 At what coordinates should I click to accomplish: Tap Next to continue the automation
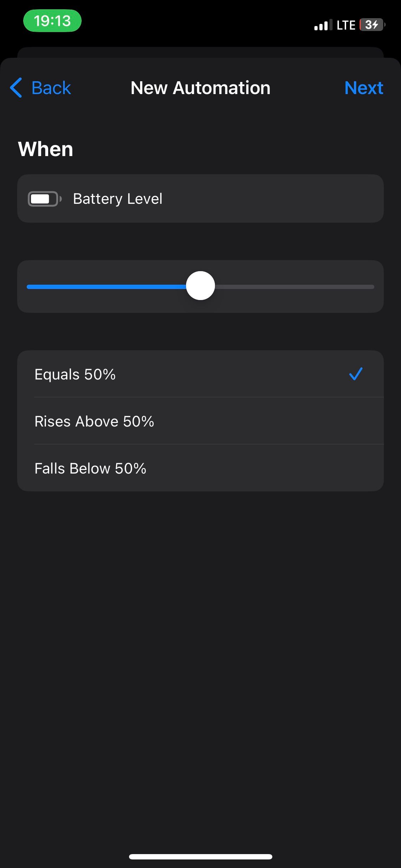point(364,88)
